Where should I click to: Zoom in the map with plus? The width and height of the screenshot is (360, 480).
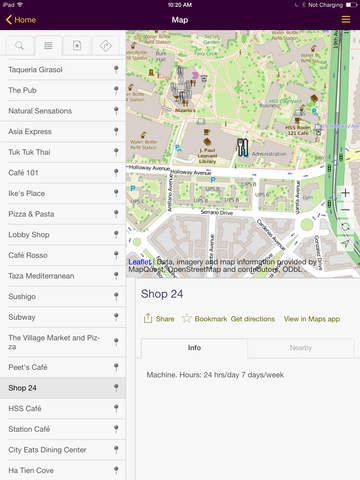click(346, 193)
